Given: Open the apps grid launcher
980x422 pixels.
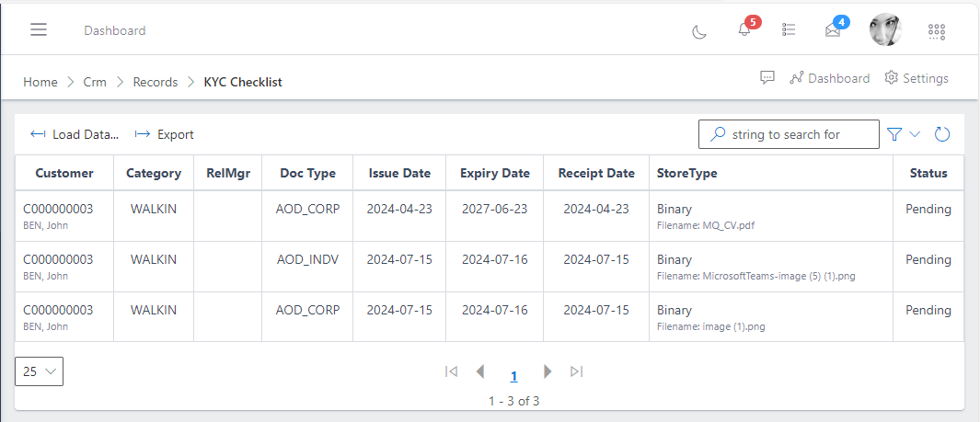Looking at the screenshot, I should point(936,30).
